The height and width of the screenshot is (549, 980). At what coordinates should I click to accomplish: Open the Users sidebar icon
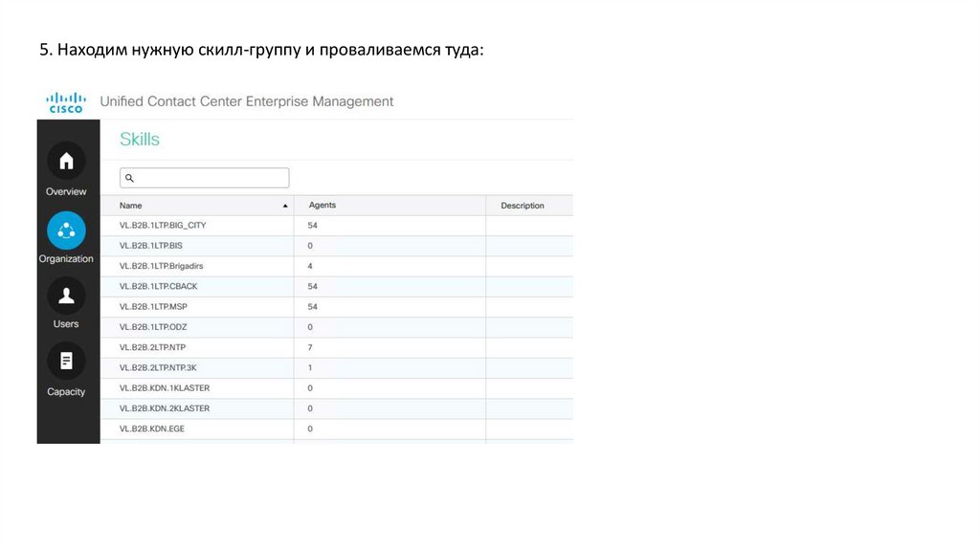pyautogui.click(x=66, y=296)
